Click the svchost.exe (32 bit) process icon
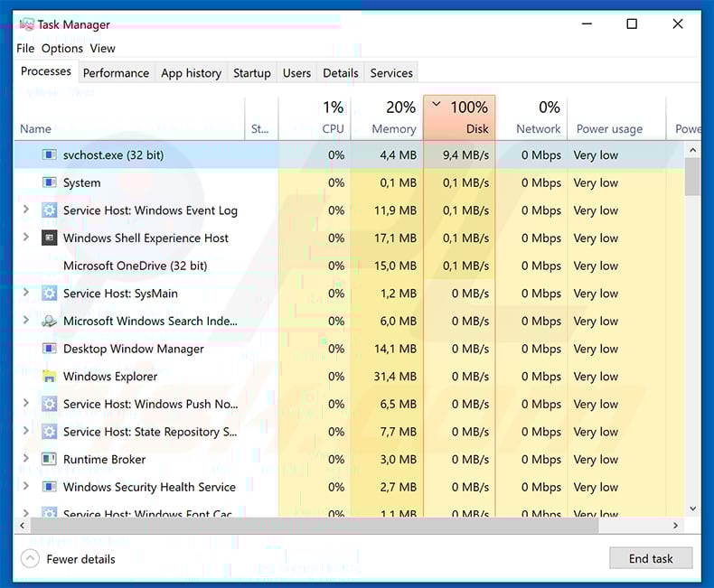 [x=49, y=154]
